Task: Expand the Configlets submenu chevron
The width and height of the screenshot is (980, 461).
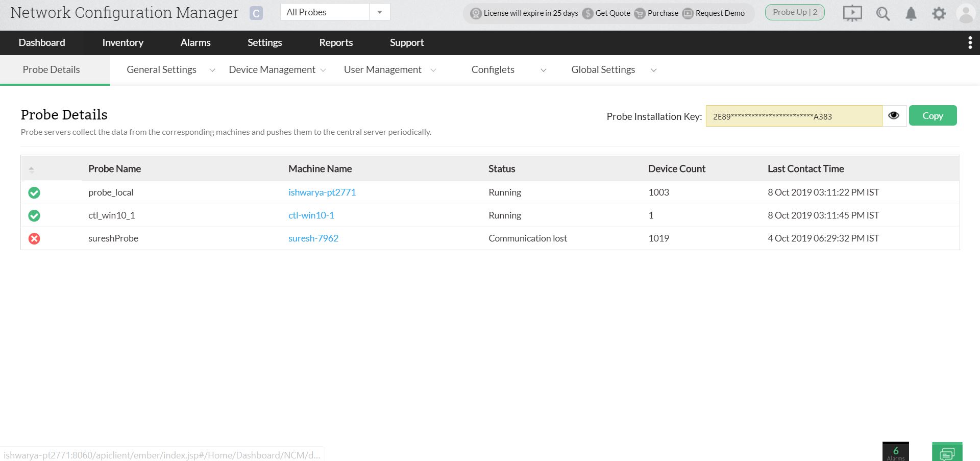Action: click(543, 70)
